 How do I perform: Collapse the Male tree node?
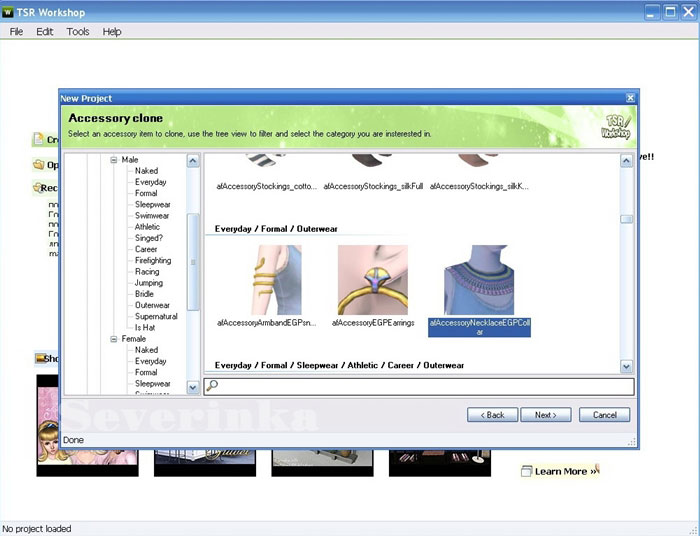point(114,160)
